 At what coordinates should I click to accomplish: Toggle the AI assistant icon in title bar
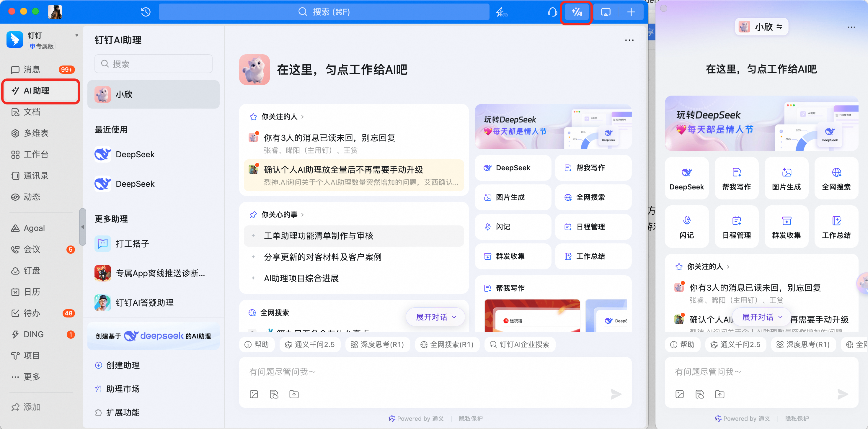pos(577,12)
